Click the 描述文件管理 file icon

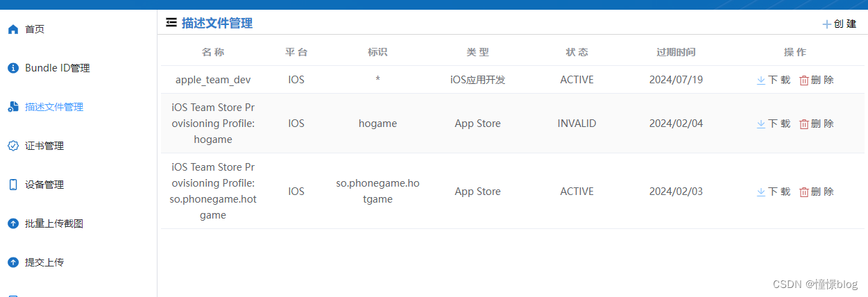[12, 107]
